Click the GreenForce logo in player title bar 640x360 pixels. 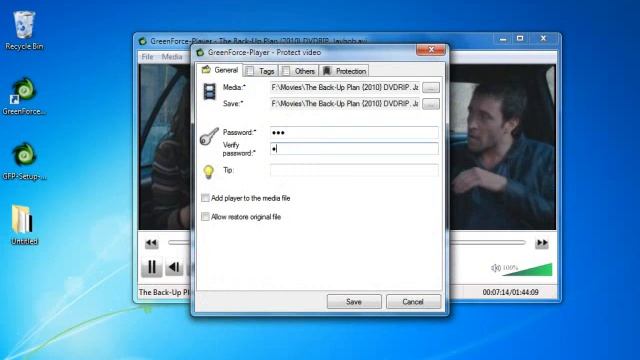point(142,41)
